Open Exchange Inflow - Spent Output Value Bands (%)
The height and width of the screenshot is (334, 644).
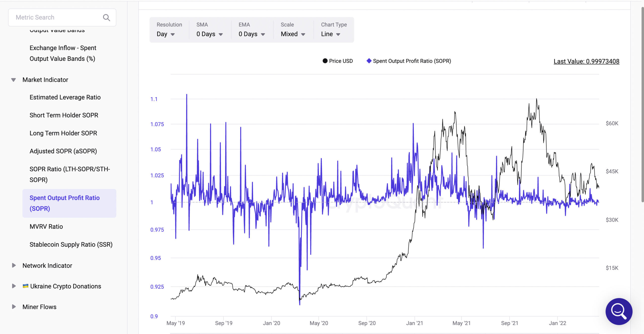(x=63, y=53)
